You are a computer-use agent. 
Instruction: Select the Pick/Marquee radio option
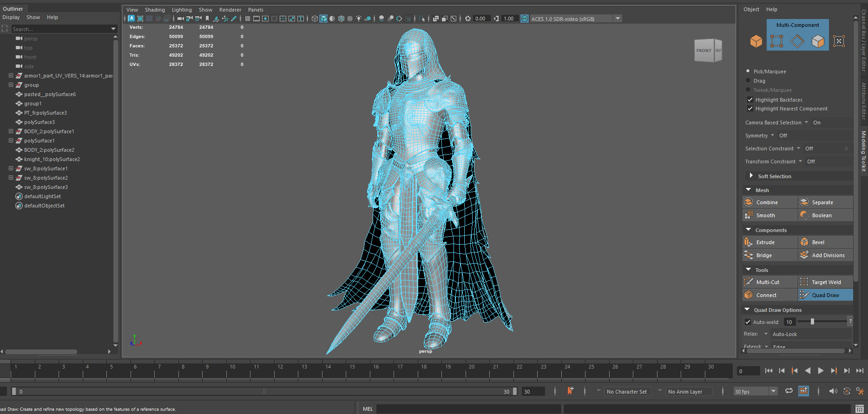point(748,71)
